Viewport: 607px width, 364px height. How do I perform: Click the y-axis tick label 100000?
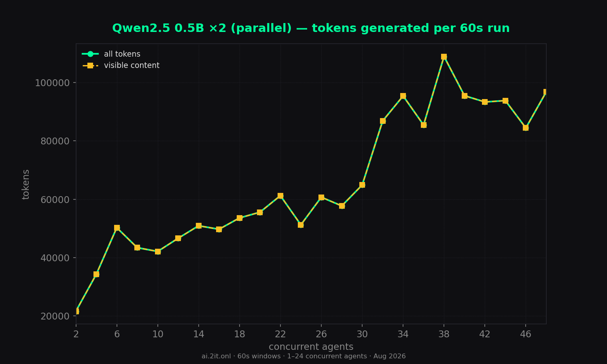[x=53, y=83]
